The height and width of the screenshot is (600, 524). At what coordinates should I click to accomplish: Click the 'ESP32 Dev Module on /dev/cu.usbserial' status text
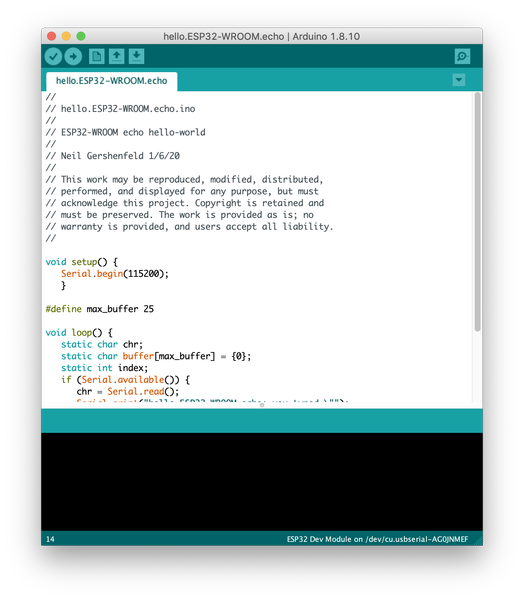point(377,539)
